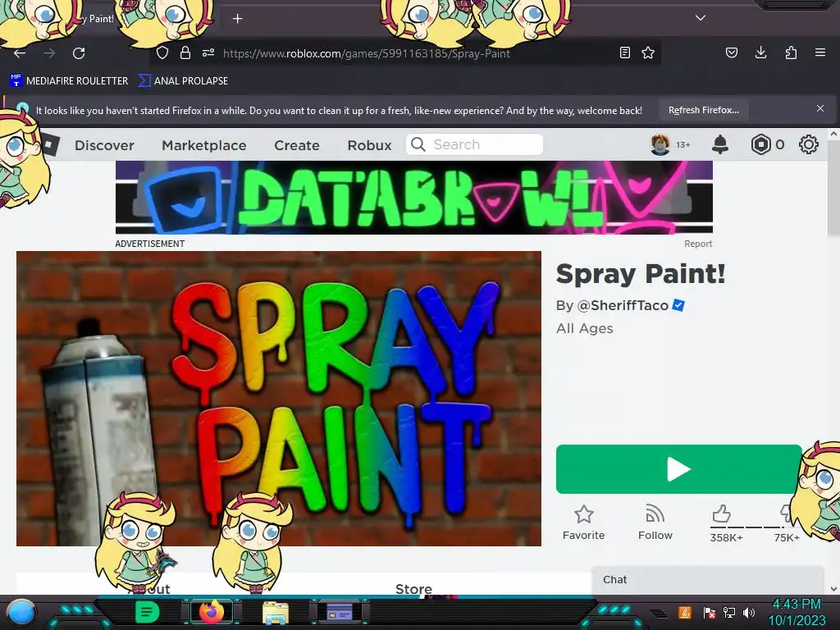The width and height of the screenshot is (840, 630).
Task: Click the All Ages rating label
Action: [x=584, y=328]
